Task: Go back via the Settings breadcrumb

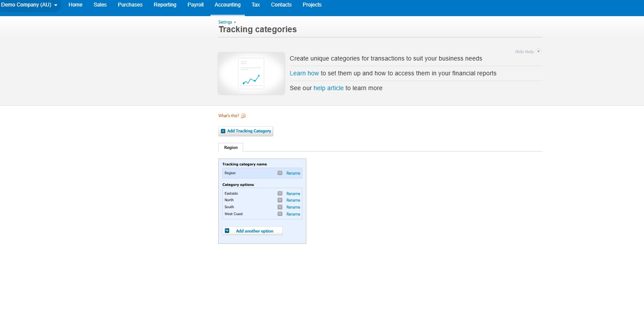Action: pos(224,22)
